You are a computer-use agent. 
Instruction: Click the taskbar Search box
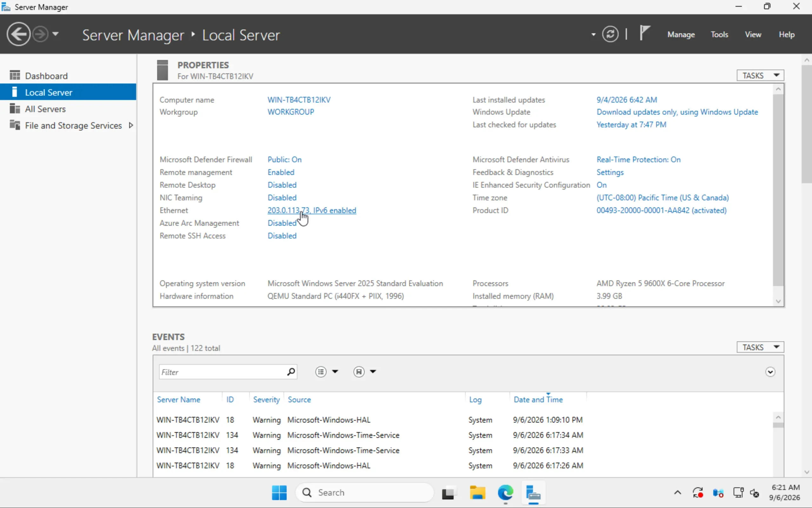364,493
